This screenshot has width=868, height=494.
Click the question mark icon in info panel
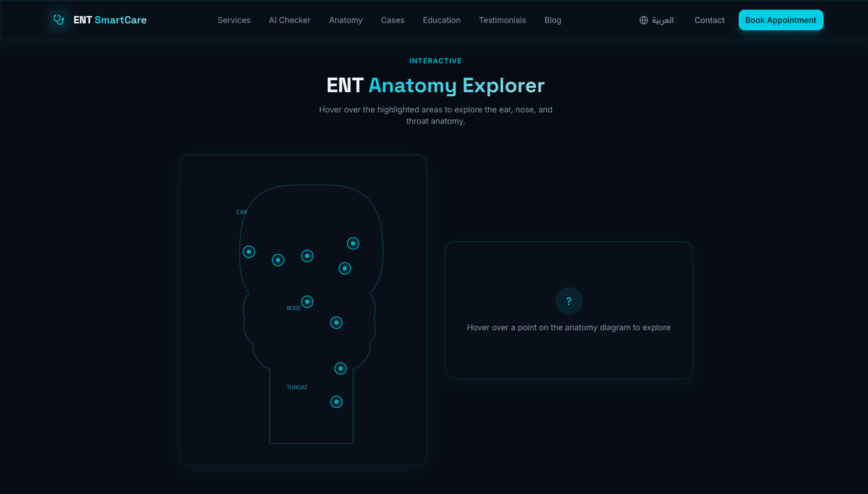point(569,301)
